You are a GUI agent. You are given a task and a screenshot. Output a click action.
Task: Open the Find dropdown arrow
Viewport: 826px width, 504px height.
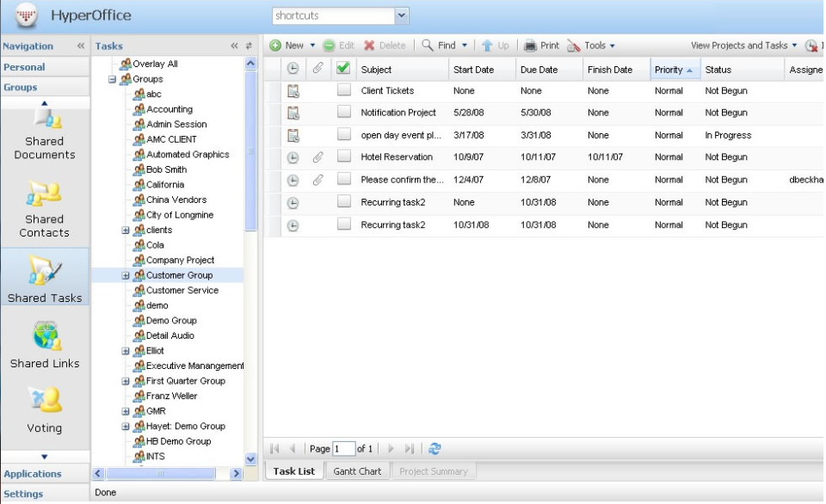[x=465, y=46]
